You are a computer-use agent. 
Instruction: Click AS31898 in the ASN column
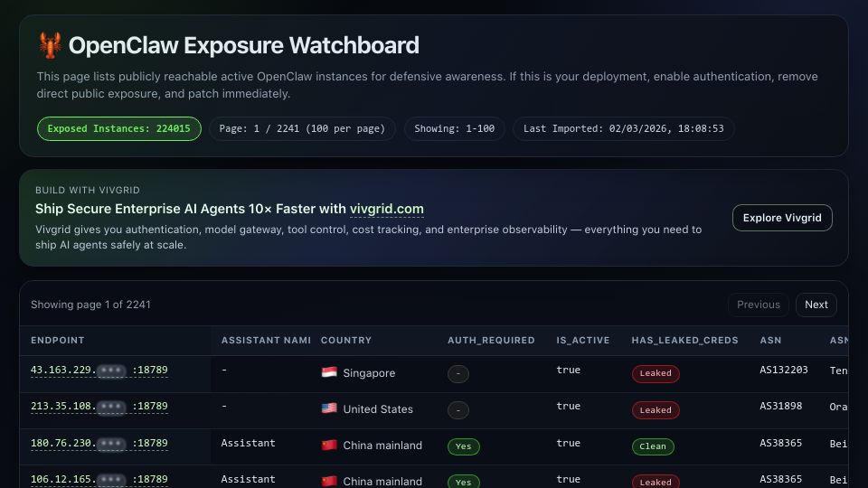pyautogui.click(x=780, y=406)
